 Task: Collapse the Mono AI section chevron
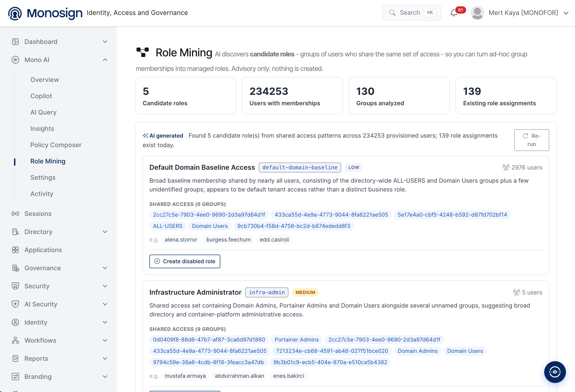tap(105, 60)
